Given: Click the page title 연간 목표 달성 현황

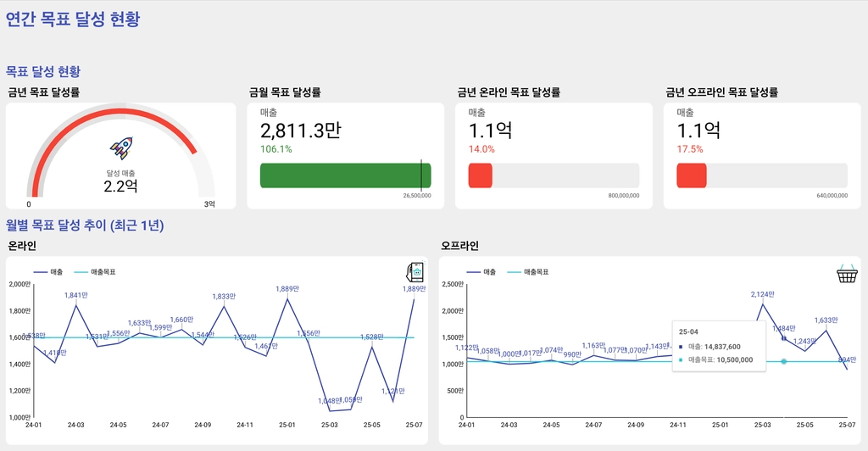Looking at the screenshot, I should (x=73, y=19).
